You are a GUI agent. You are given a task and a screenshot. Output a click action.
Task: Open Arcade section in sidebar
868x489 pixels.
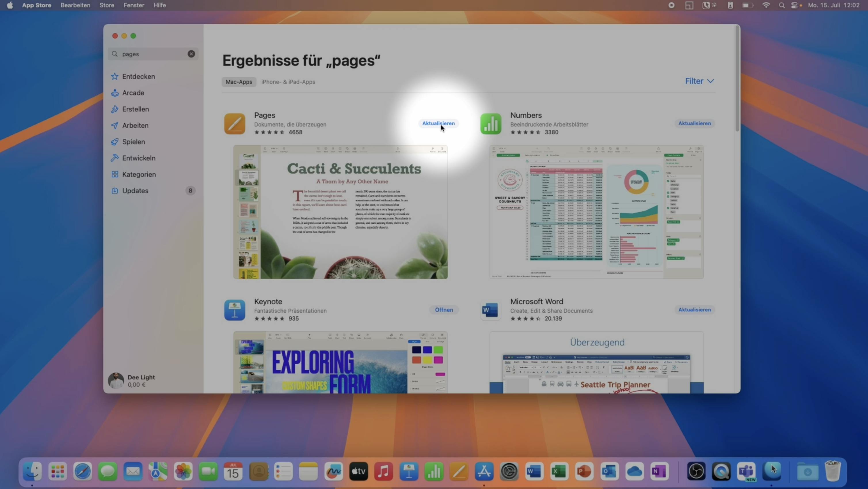tap(133, 93)
